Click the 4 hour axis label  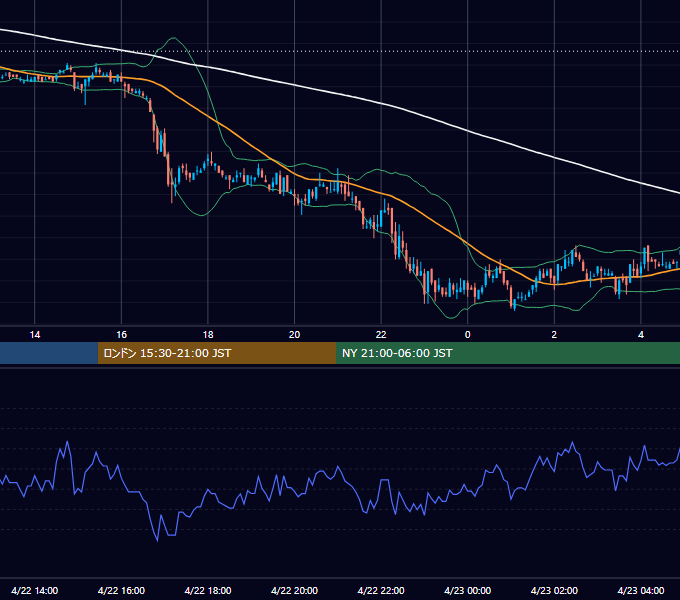pos(641,335)
